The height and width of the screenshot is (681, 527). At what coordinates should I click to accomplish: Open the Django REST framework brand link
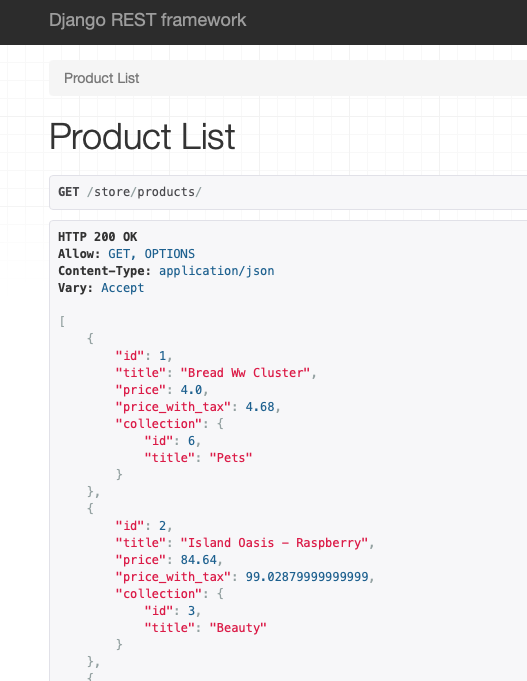click(x=147, y=20)
